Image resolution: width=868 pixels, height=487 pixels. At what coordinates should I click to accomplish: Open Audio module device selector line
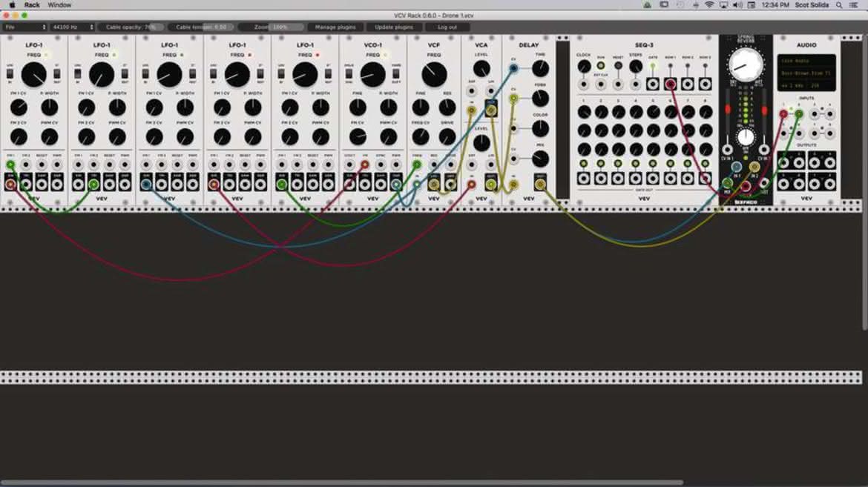point(806,73)
